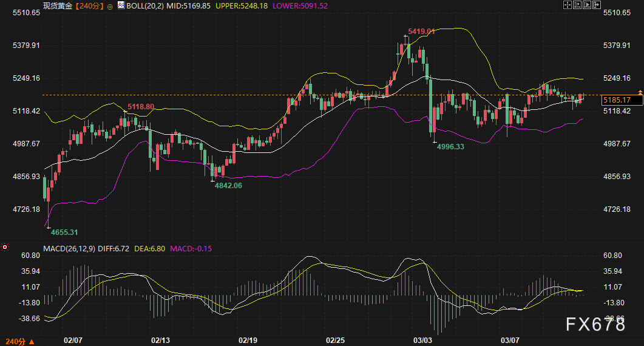Click the 4655.31 low price marker
This screenshot has width=644, height=346.
tap(64, 232)
